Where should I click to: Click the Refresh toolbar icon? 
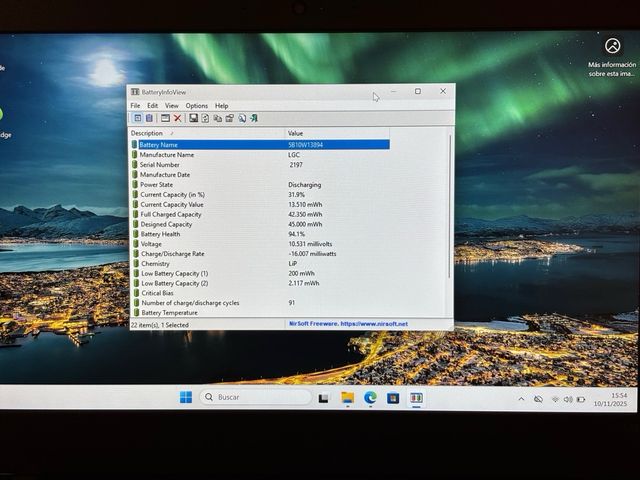(205, 118)
